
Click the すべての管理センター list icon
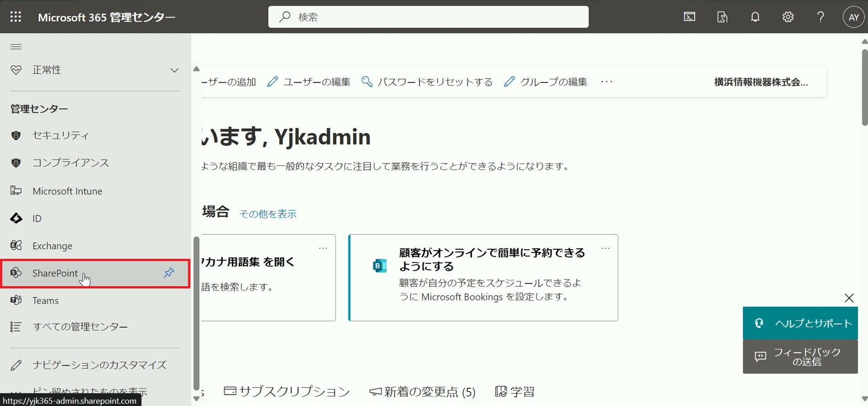16,327
